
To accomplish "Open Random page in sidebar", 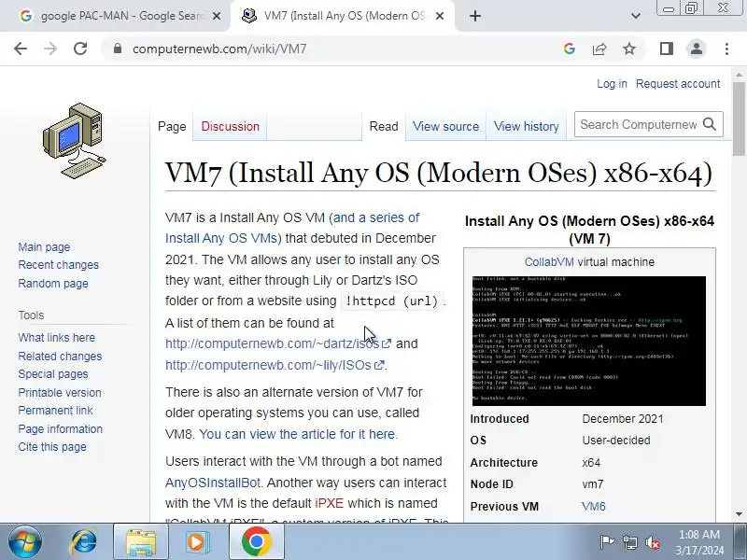I will coord(53,284).
